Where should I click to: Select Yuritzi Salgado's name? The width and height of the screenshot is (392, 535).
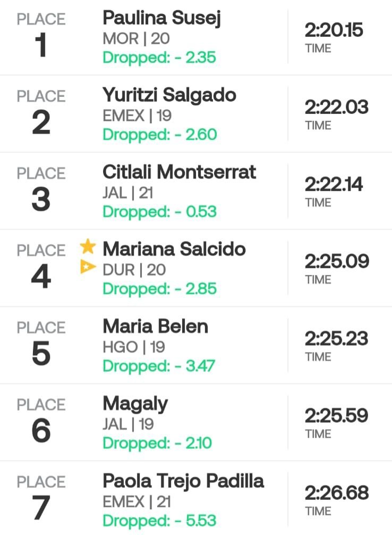click(x=169, y=95)
